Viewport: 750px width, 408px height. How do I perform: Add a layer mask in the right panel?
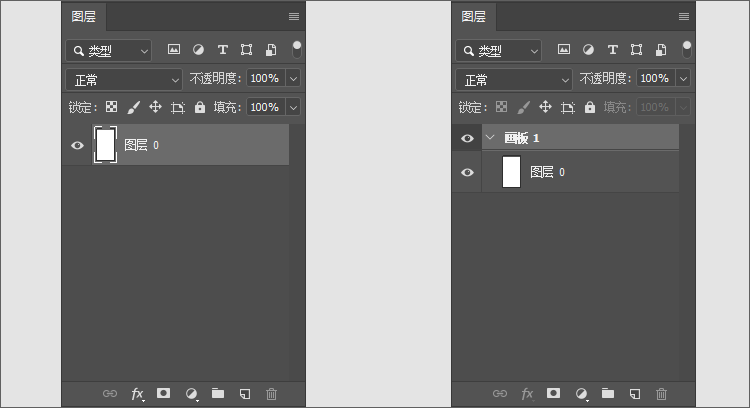point(553,394)
